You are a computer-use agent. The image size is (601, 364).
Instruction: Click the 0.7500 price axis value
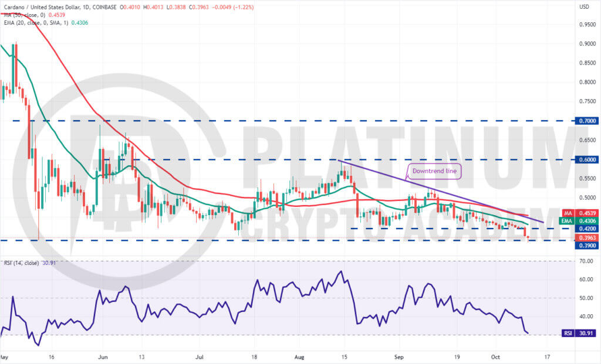pos(587,101)
